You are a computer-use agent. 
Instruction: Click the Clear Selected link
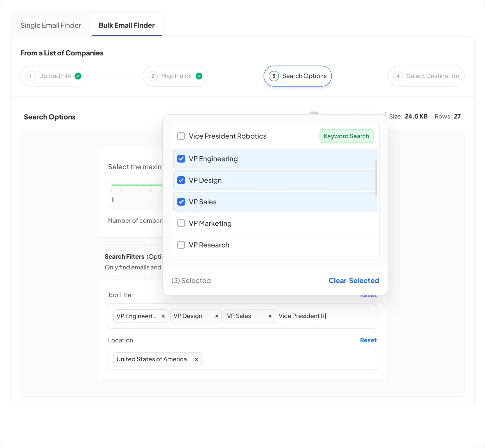[x=354, y=280]
